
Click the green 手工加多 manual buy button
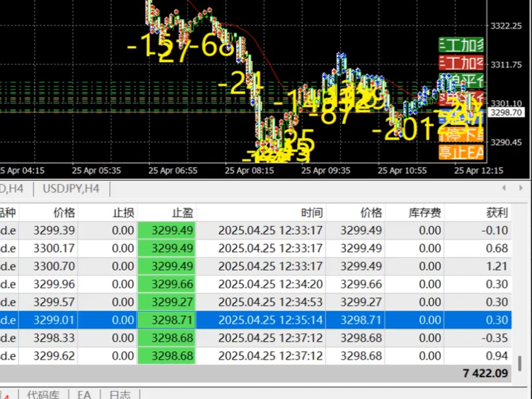(x=461, y=45)
